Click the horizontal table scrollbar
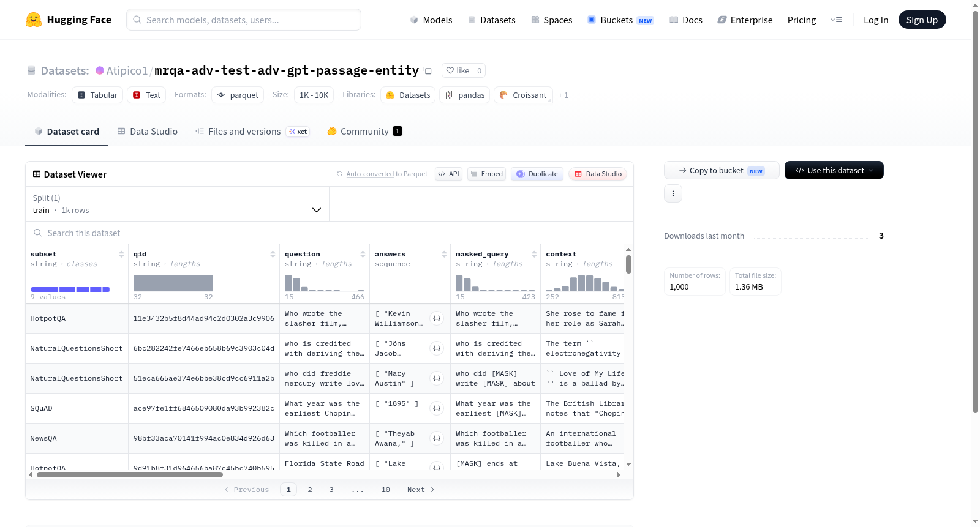The image size is (980, 527). point(130,474)
